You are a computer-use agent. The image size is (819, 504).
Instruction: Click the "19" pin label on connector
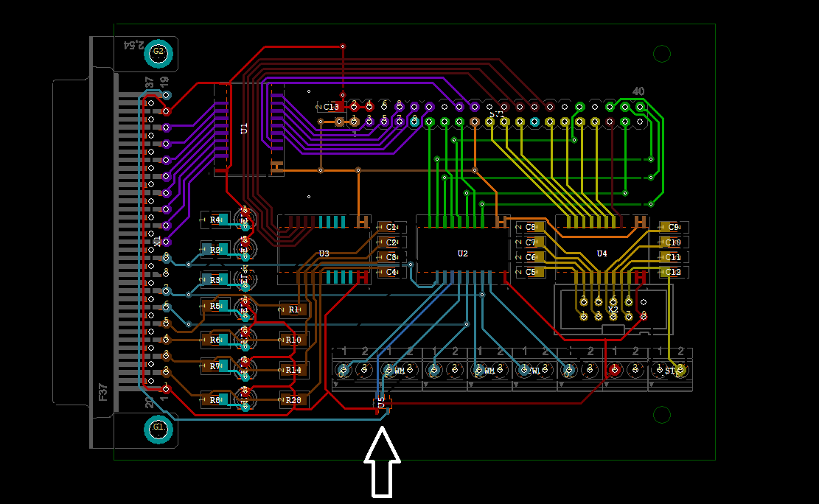click(x=164, y=83)
